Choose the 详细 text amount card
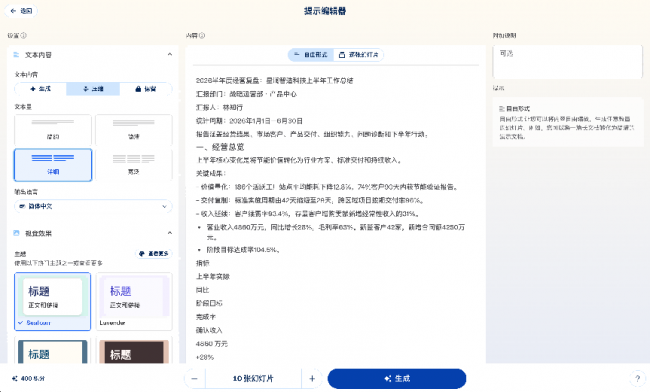The width and height of the screenshot is (650, 392). click(53, 165)
